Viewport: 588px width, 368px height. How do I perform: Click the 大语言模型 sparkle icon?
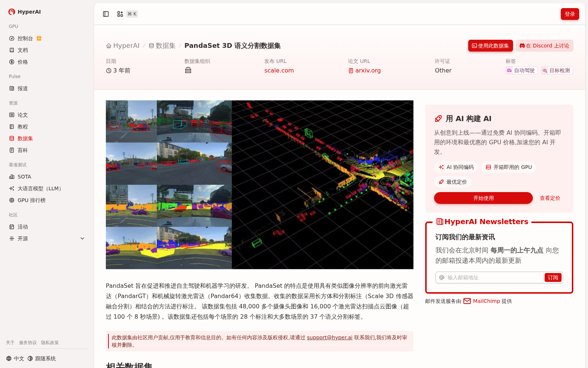coord(12,188)
